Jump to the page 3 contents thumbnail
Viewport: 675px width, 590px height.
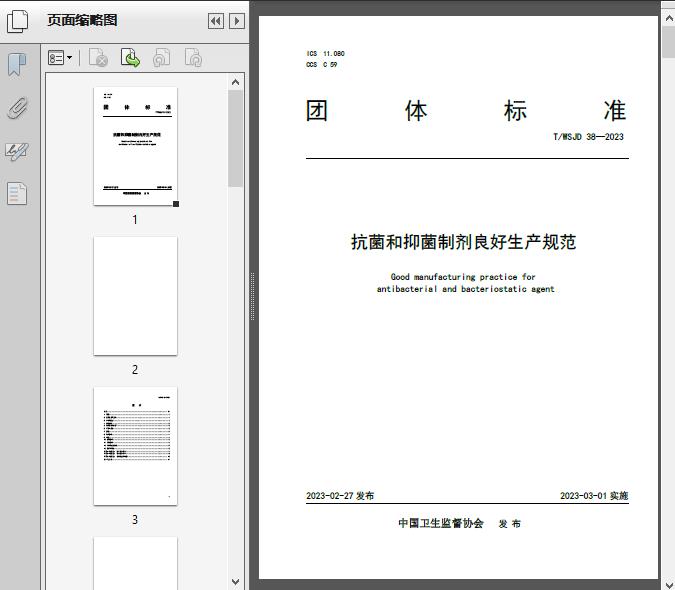[135, 446]
